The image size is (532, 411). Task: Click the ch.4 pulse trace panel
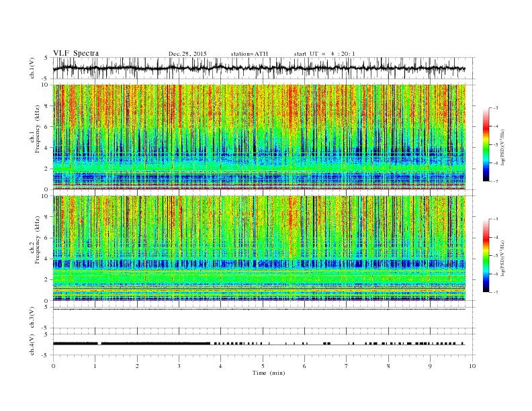click(263, 345)
